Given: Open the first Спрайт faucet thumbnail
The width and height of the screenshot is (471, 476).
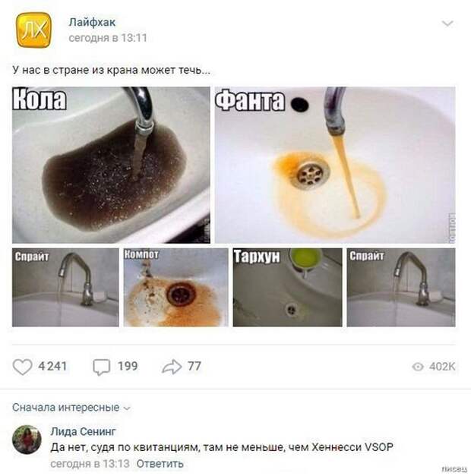Looking at the screenshot, I should 65,287.
